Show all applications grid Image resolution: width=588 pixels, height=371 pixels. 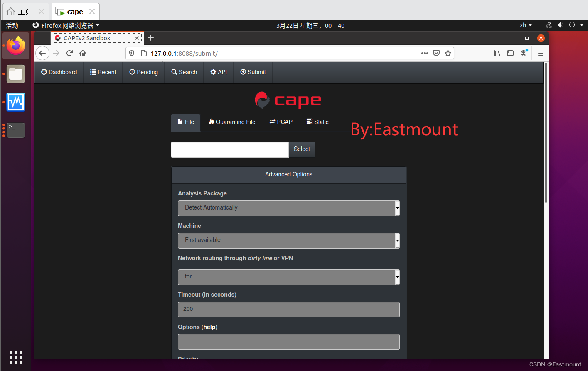point(16,357)
